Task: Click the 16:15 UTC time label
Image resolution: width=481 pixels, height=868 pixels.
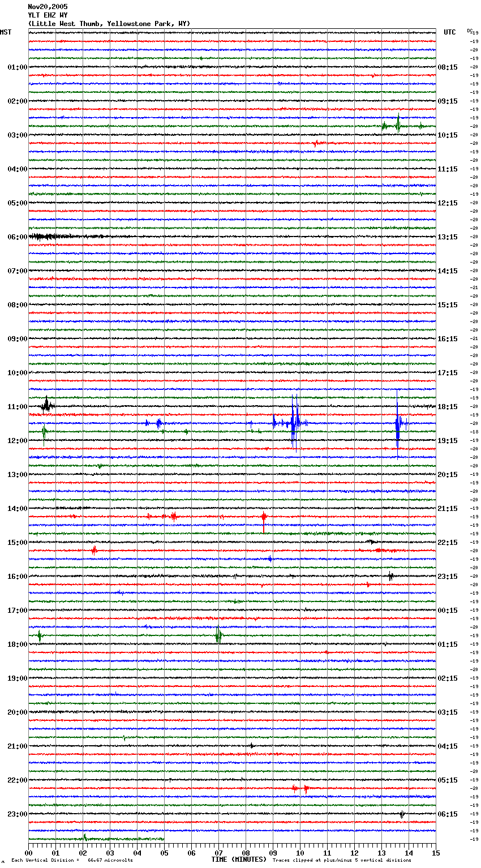Action: pyautogui.click(x=448, y=339)
